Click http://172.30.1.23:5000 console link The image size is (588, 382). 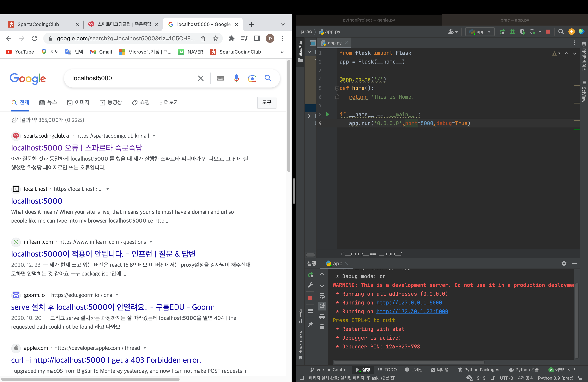412,311
